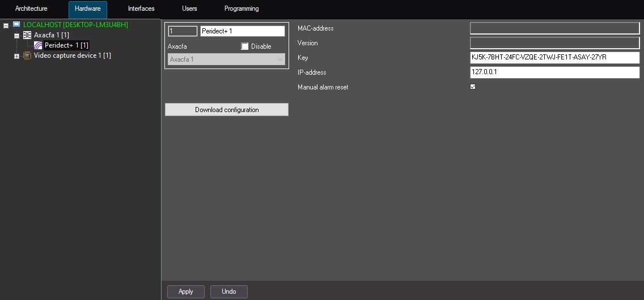644x300 pixels.
Task: Switch to the Architecture tab
Action: click(31, 8)
